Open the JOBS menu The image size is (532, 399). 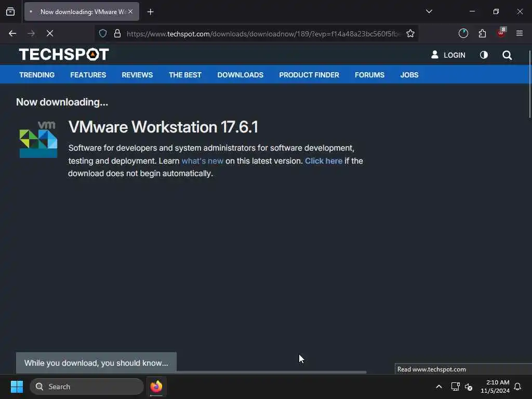tap(409, 75)
